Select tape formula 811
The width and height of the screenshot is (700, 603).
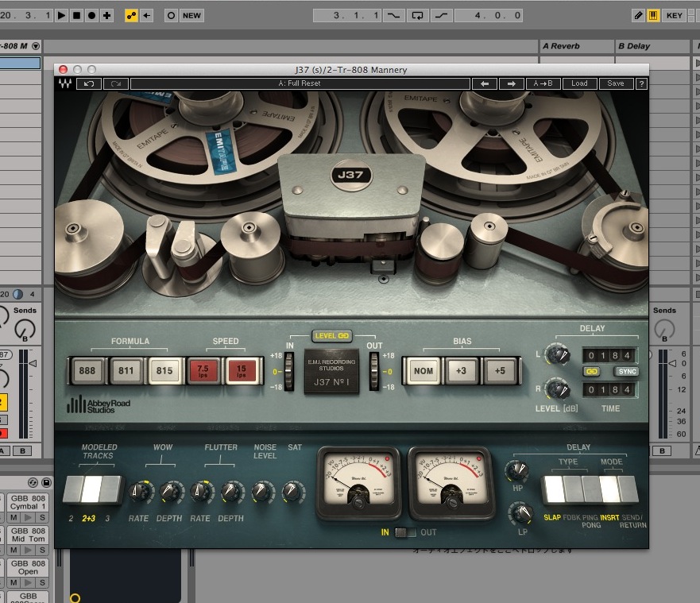126,370
